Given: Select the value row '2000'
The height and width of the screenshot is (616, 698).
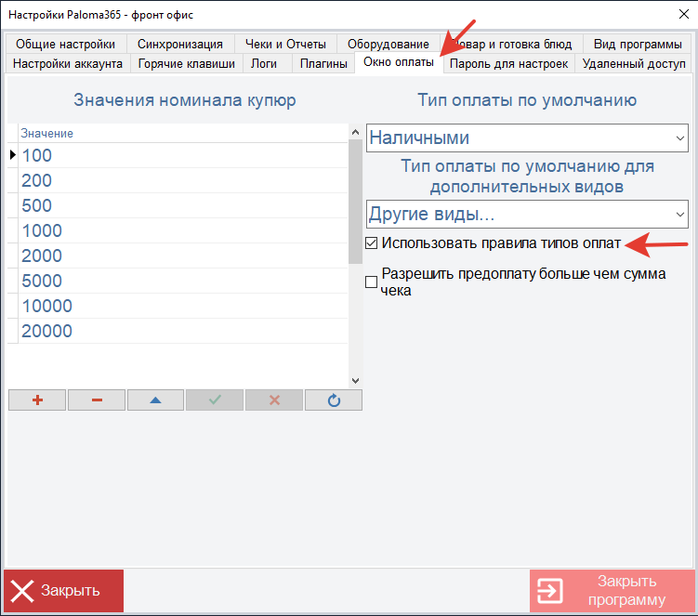Looking at the screenshot, I should tap(182, 256).
